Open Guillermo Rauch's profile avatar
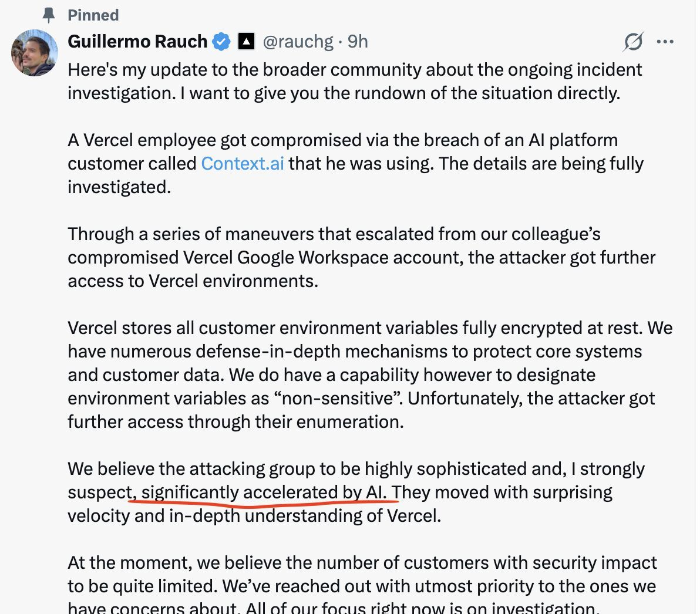700x614 pixels. pos(35,53)
